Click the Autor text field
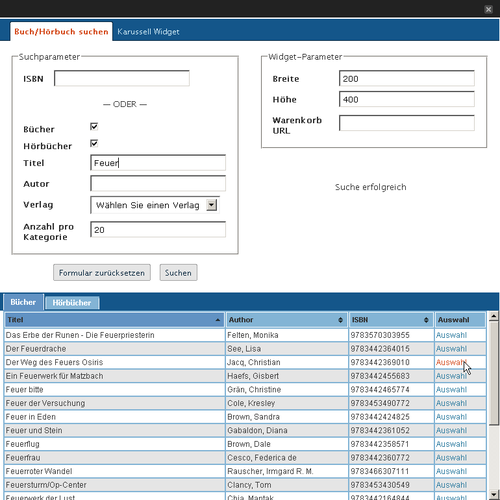 click(158, 183)
